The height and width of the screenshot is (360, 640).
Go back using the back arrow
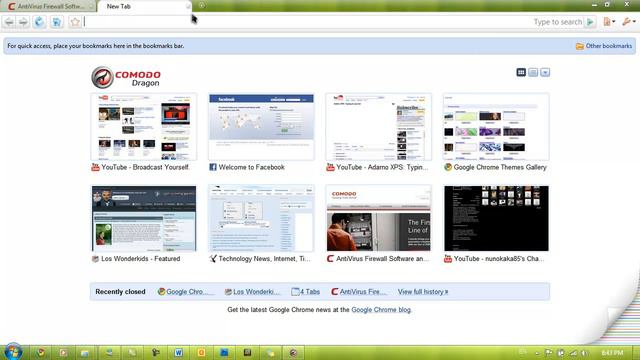coord(9,22)
